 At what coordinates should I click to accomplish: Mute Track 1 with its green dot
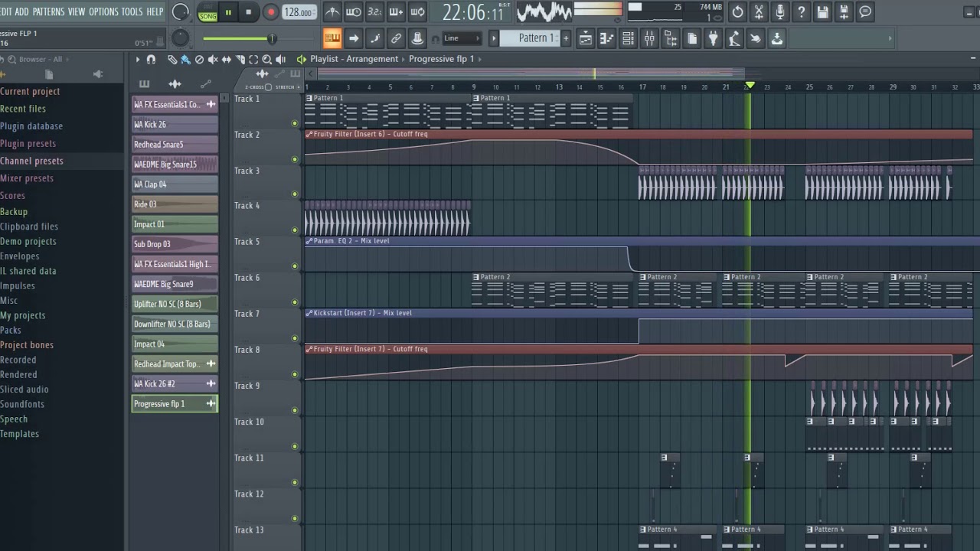click(295, 123)
